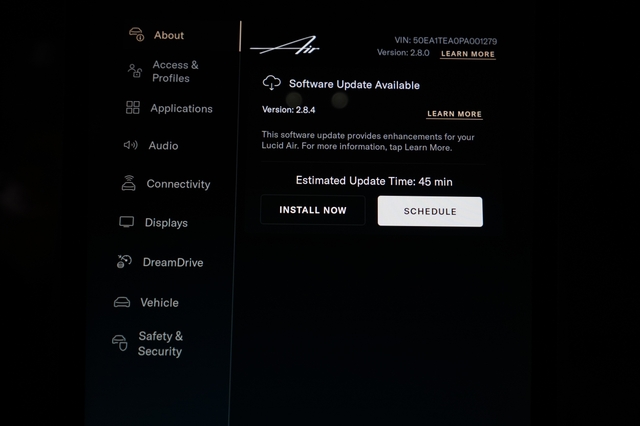Screen dimensions: 640x426
Task: Click the Connectivity wifi car icon
Action: pos(128,184)
